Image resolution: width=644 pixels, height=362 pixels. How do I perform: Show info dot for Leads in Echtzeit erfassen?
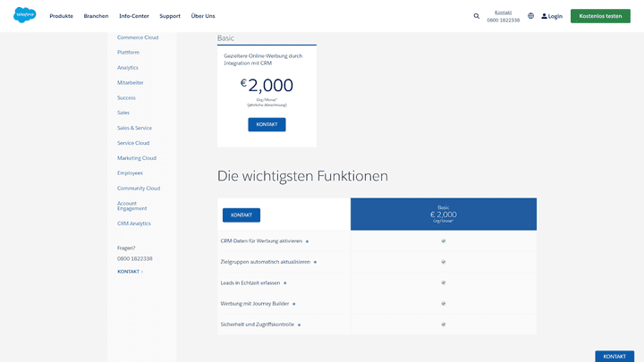(x=285, y=282)
